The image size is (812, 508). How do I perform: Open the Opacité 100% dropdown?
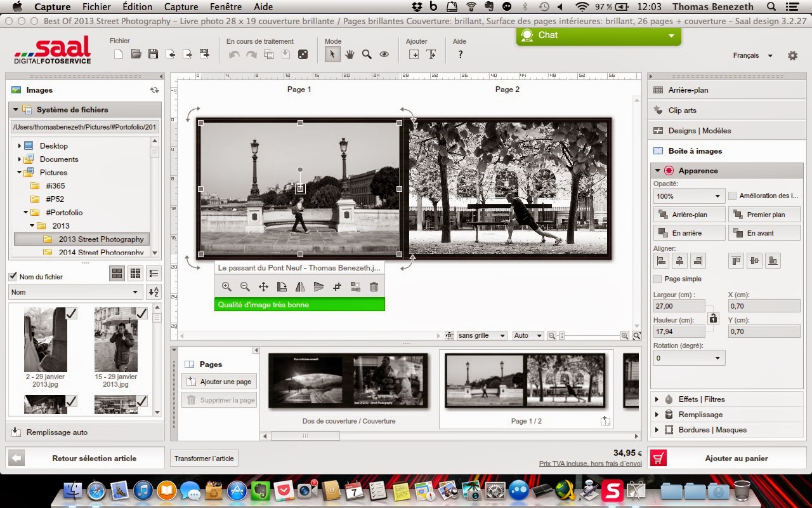(x=689, y=196)
